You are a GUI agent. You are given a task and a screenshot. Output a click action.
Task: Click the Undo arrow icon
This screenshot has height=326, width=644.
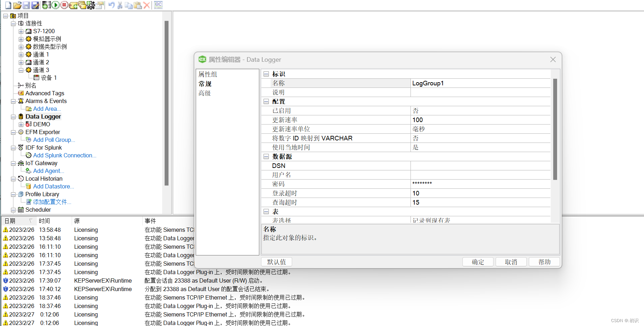pyautogui.click(x=111, y=5)
